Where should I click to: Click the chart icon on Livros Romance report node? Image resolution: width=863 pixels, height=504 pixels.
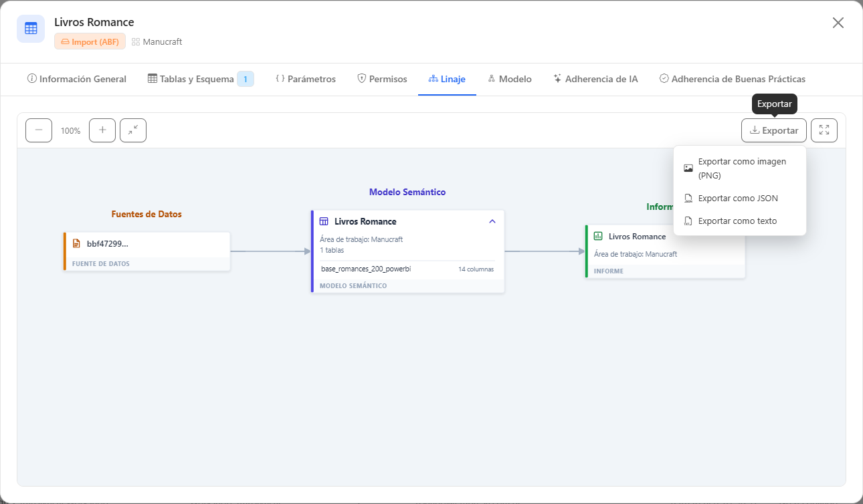pyautogui.click(x=598, y=236)
